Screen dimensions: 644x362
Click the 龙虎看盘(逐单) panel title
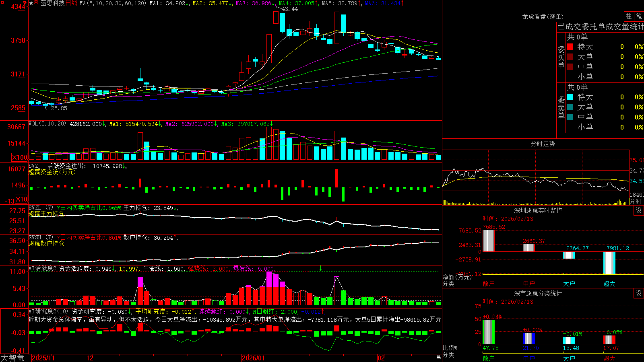point(543,17)
